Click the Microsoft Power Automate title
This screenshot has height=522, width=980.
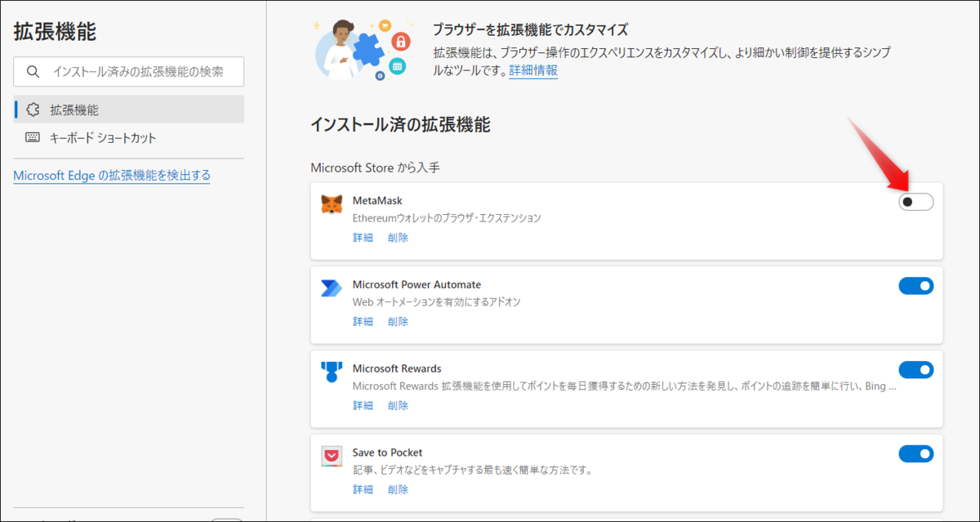click(x=416, y=284)
